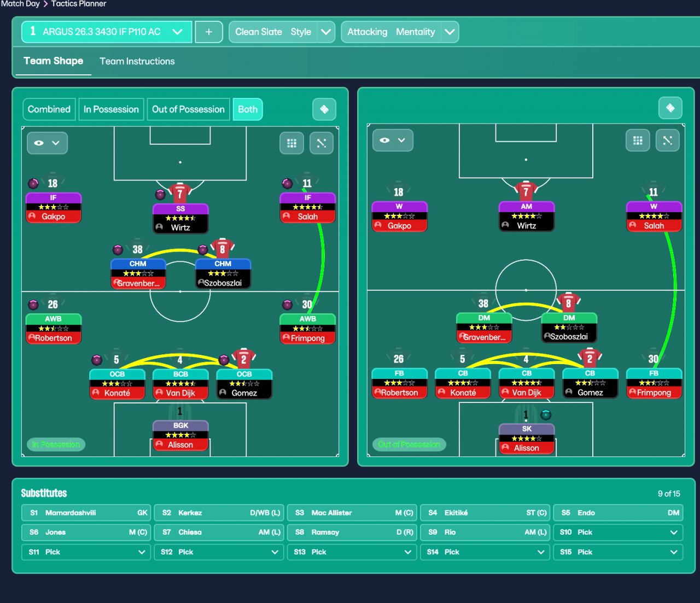The height and width of the screenshot is (603, 700).
Task: Open the eye visibility dropdown on the In Possession pitch
Action: point(47,143)
